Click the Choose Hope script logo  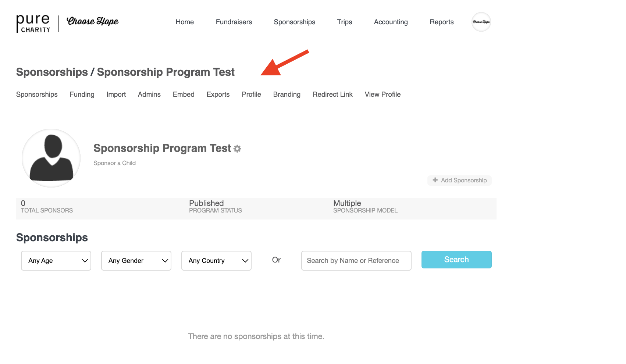click(92, 21)
